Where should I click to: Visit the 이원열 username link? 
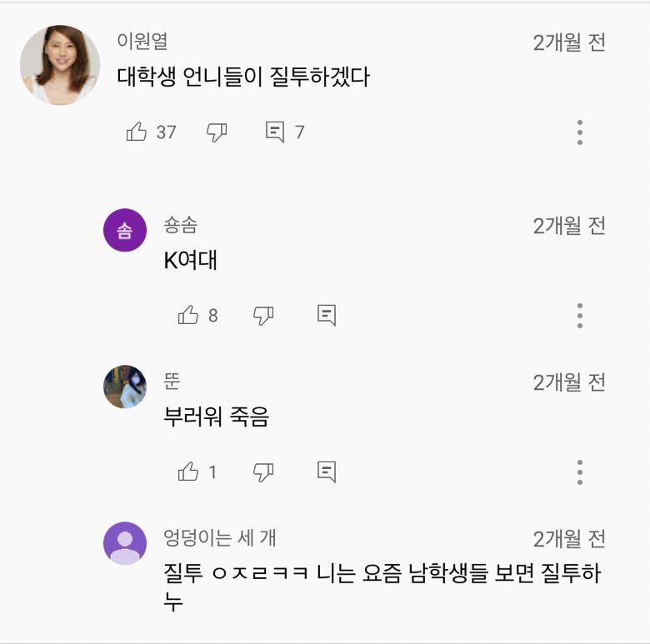[142, 41]
